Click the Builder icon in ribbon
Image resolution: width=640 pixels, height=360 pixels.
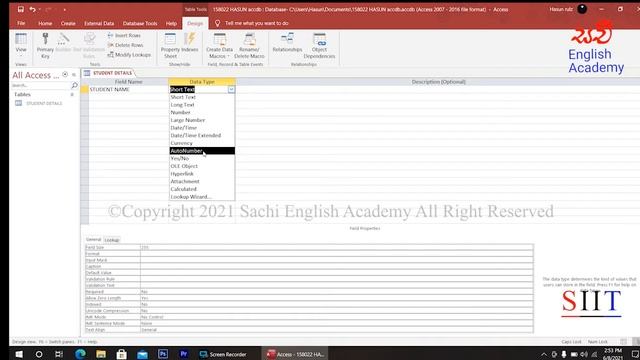(63, 42)
